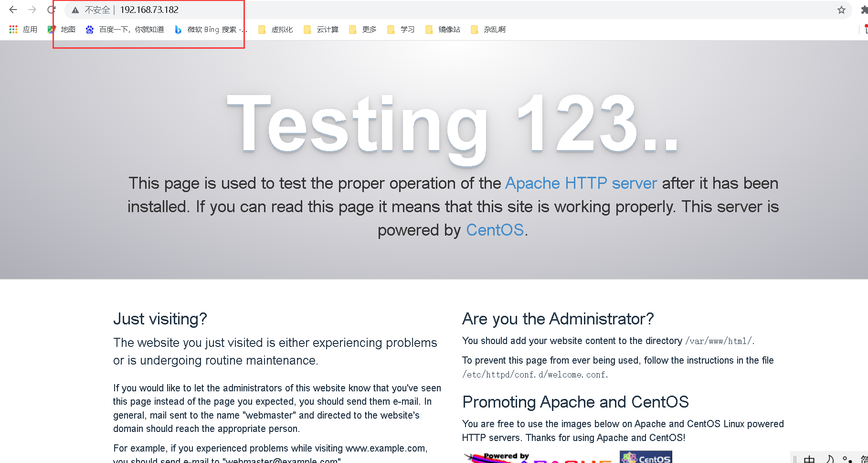
Task: Click the "webmaster" mail name text
Action: [x=269, y=415]
